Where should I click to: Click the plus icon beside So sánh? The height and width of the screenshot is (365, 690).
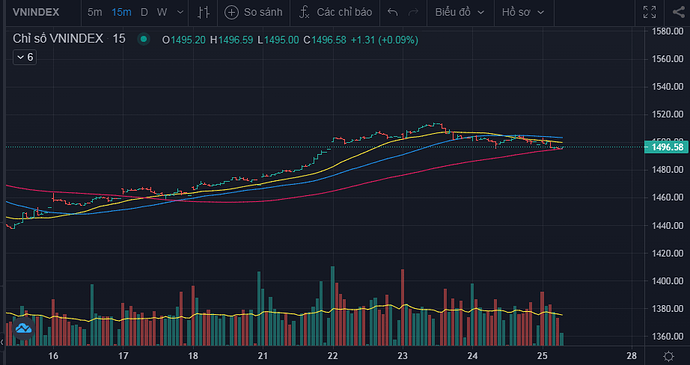231,12
